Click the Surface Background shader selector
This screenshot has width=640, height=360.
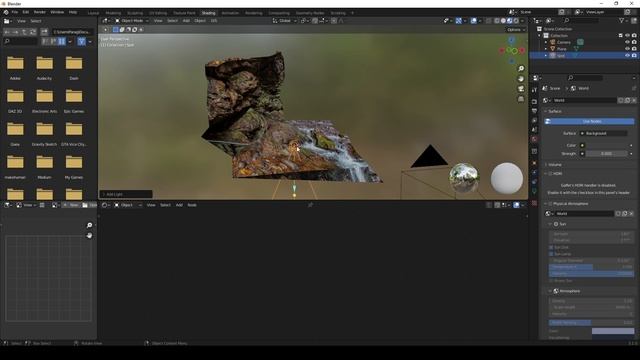604,133
